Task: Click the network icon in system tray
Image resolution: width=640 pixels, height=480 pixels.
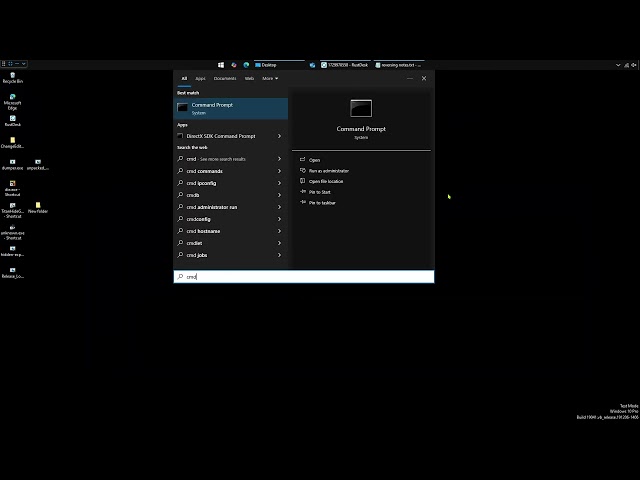Action: (x=626, y=65)
